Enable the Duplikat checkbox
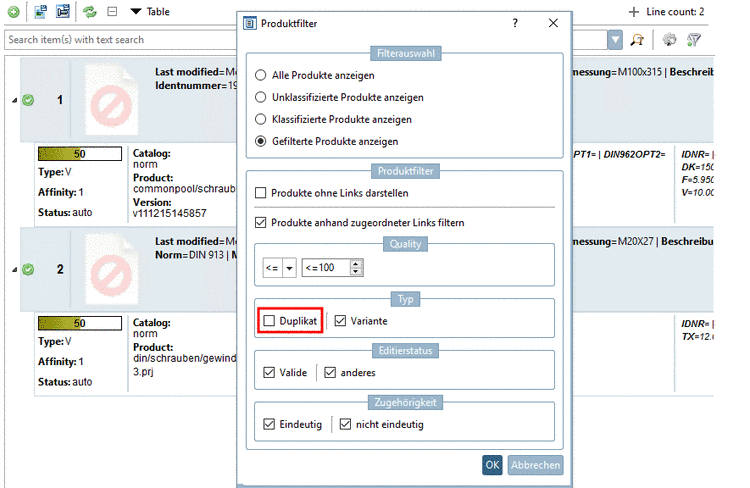This screenshot has height=488, width=750. pos(269,321)
